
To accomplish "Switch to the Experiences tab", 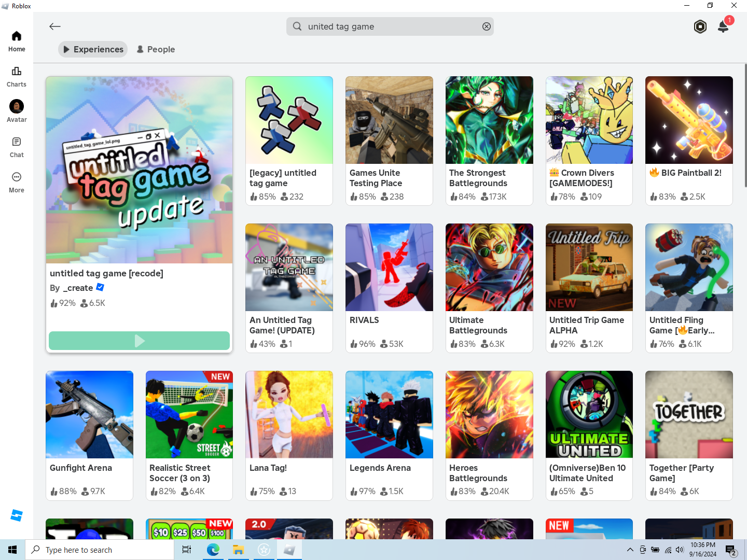I will [x=93, y=49].
